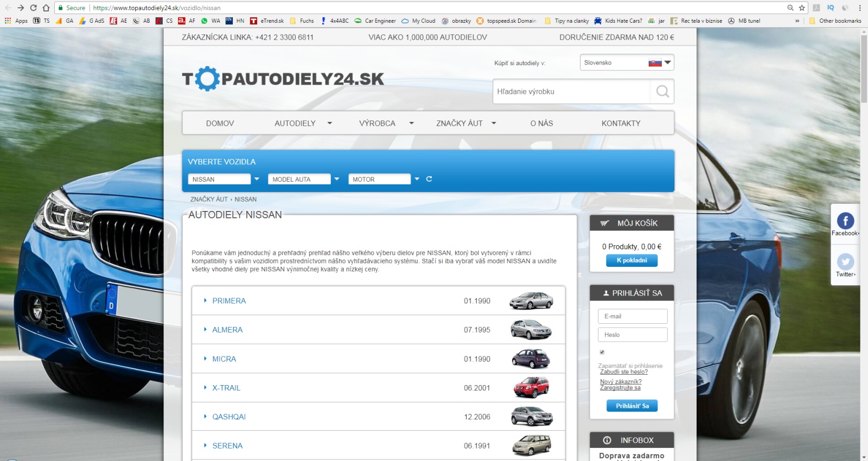
Task: Click ZNAČKY ÁUT in the breadcrumb
Action: point(209,199)
